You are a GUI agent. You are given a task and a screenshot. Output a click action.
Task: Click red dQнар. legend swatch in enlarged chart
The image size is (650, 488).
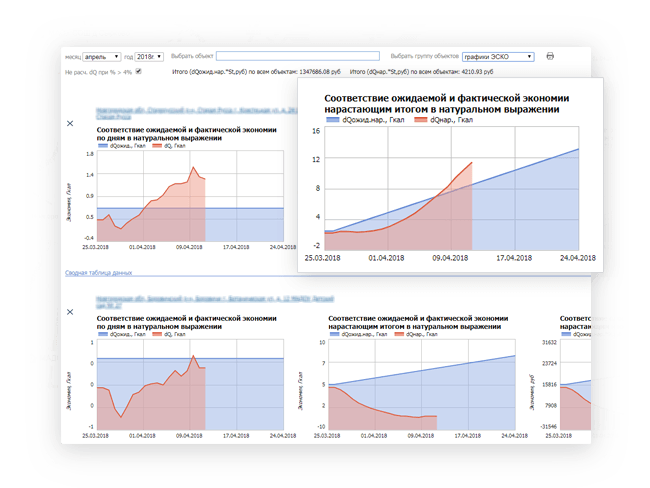tap(421, 120)
